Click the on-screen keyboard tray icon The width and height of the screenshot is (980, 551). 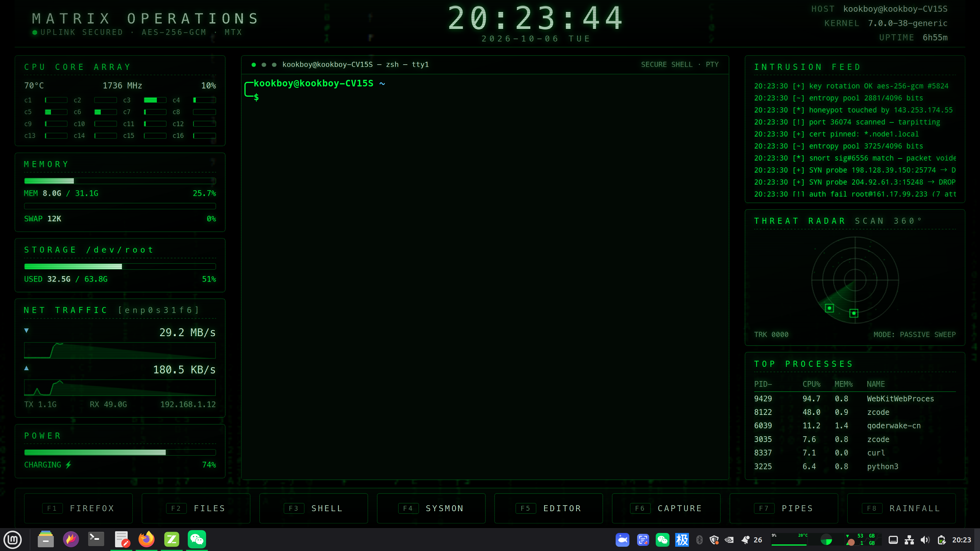pos(893,540)
